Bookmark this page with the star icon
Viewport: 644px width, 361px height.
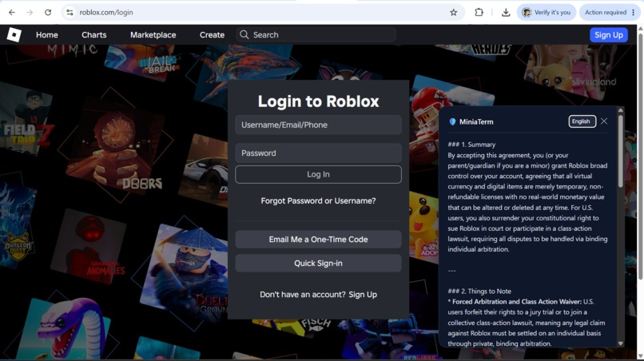click(453, 12)
